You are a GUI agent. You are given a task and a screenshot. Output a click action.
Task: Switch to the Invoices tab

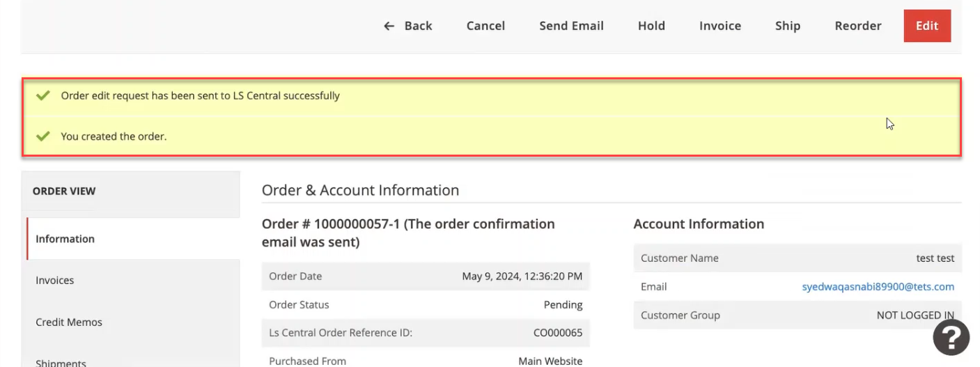coord(55,281)
